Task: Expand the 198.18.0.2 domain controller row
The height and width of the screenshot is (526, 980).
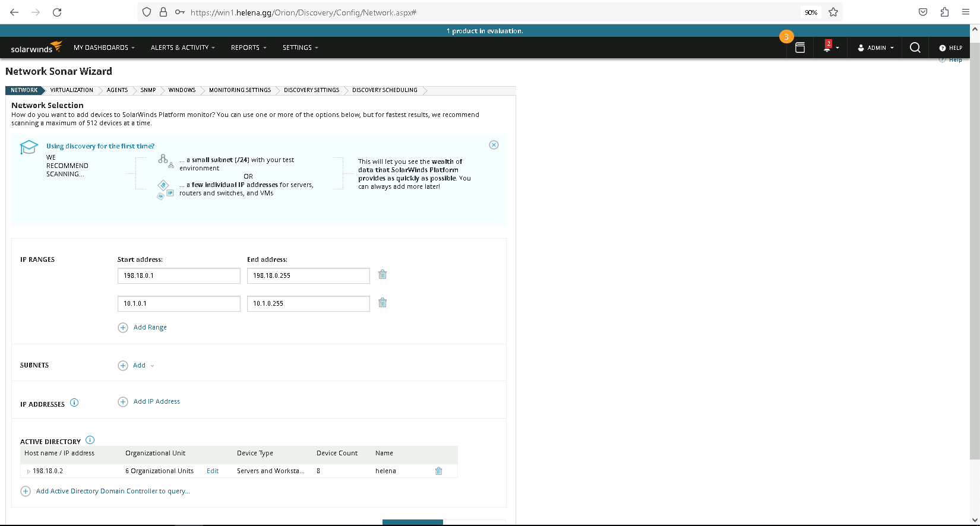Action: coord(29,471)
